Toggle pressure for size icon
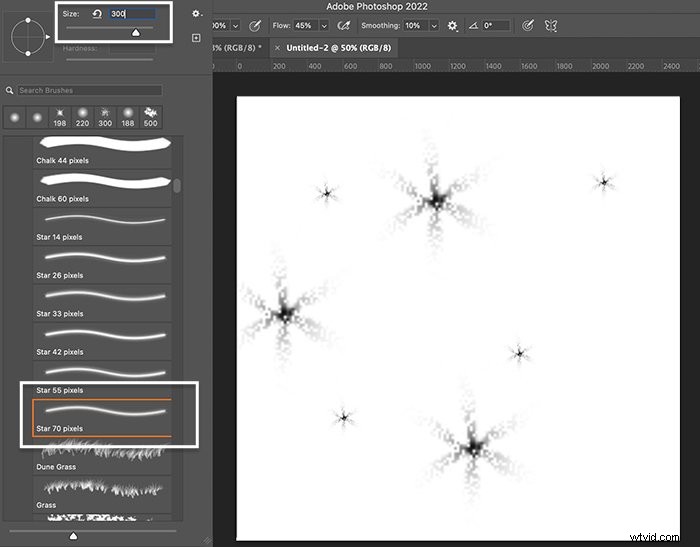 528,26
